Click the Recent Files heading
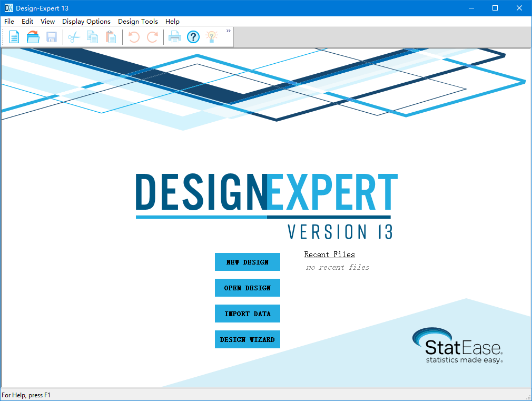The image size is (532, 401). [x=329, y=255]
